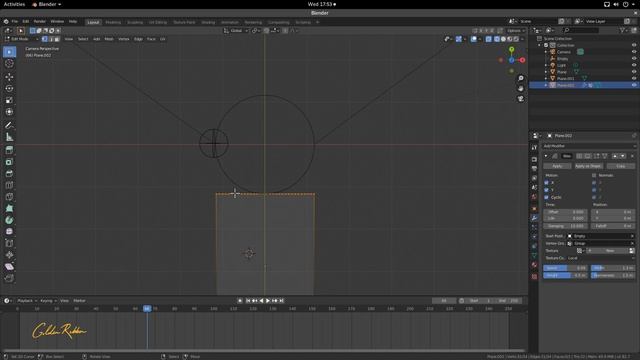Select the Scale tool
The image size is (640, 360).
[9, 100]
